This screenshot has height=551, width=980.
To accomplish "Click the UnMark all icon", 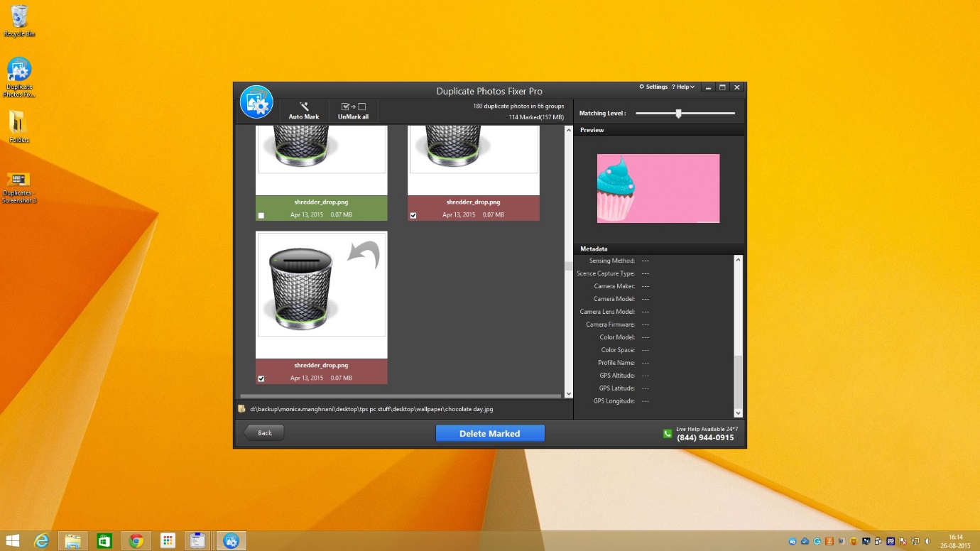I will 353,107.
